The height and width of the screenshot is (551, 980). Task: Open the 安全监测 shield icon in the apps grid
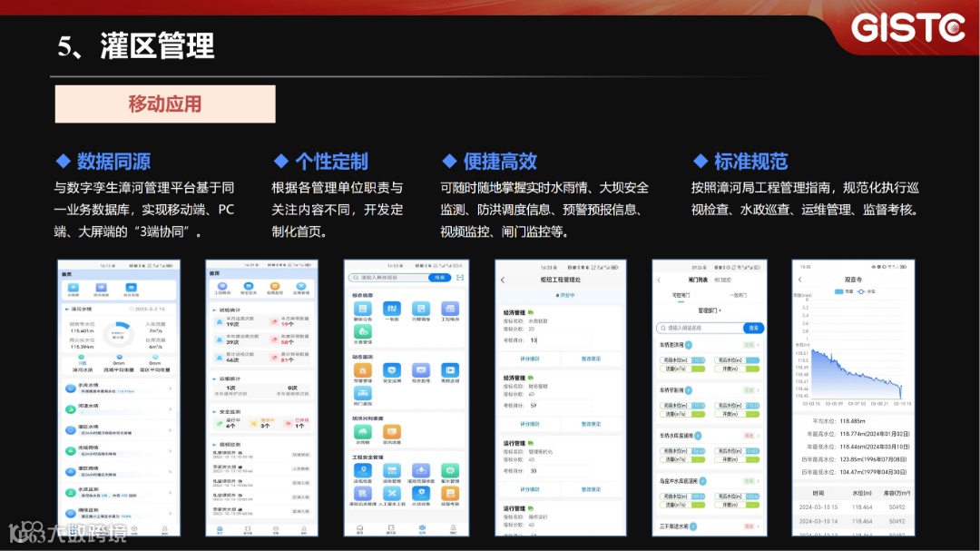[x=392, y=370]
